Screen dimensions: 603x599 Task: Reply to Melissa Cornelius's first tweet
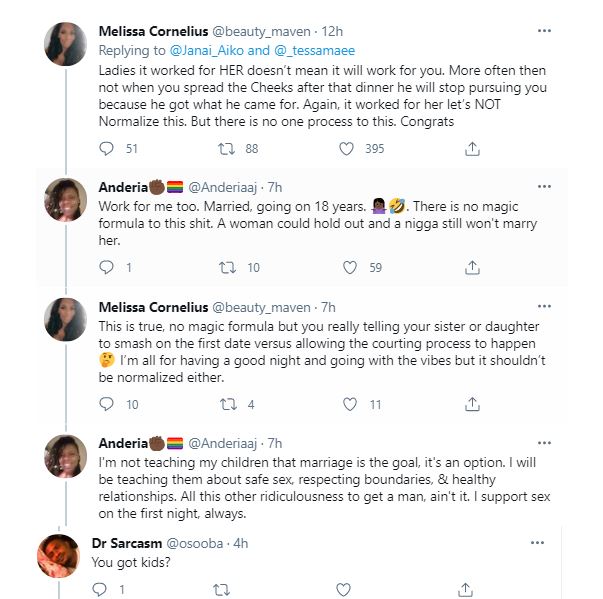point(108,149)
